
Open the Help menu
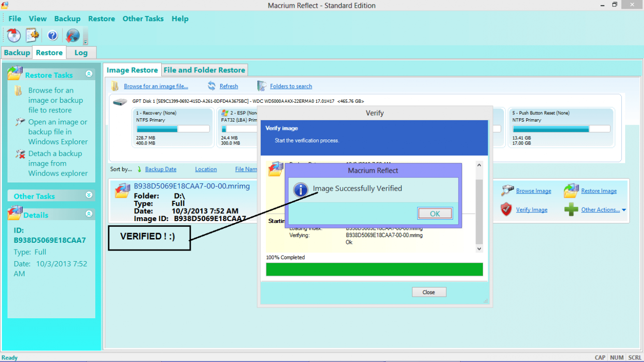(x=180, y=18)
